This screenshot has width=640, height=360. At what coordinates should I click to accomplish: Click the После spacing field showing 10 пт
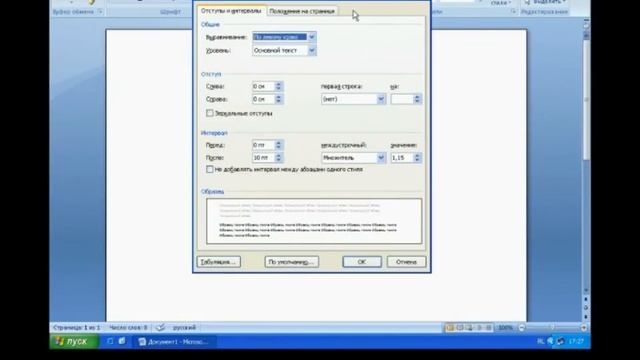[263, 158]
